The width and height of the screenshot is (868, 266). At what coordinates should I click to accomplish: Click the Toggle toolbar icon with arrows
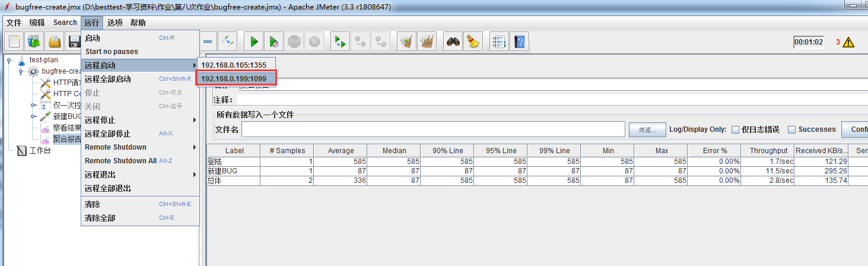click(x=227, y=42)
